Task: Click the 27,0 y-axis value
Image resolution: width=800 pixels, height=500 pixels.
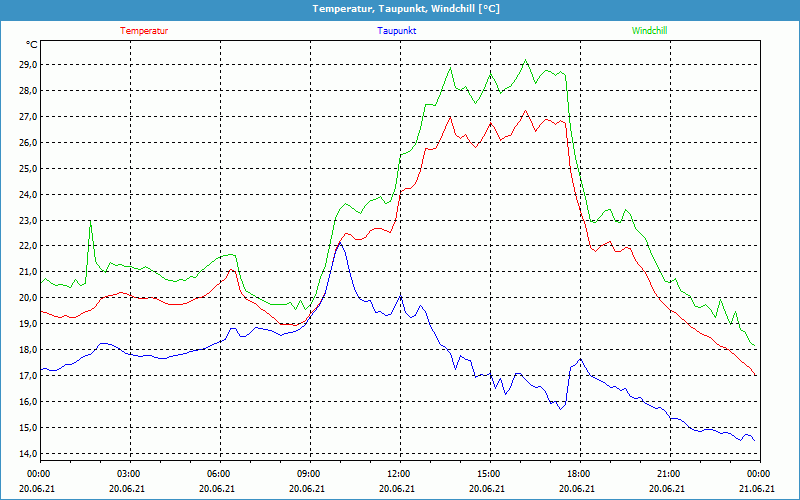Action: click(x=29, y=117)
